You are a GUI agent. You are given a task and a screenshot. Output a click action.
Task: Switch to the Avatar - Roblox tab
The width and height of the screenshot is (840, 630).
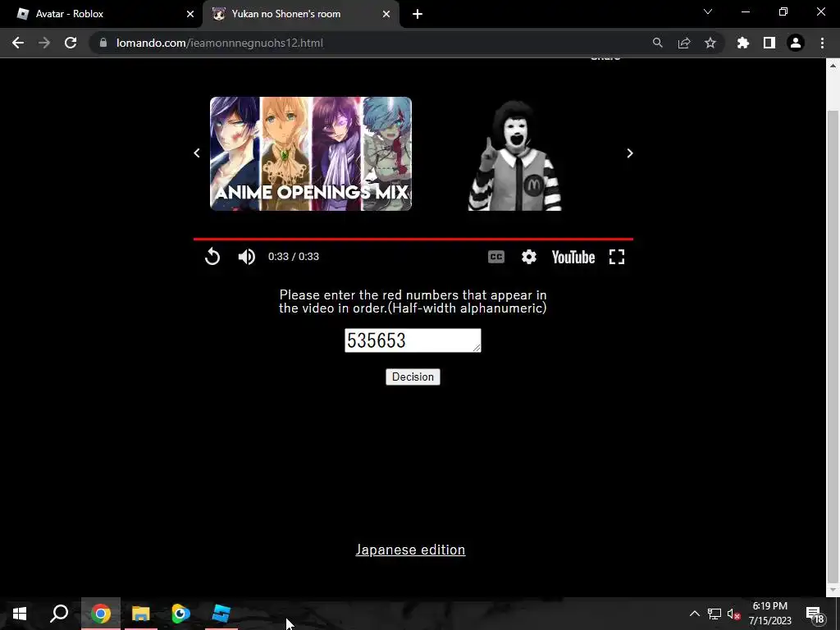point(102,14)
